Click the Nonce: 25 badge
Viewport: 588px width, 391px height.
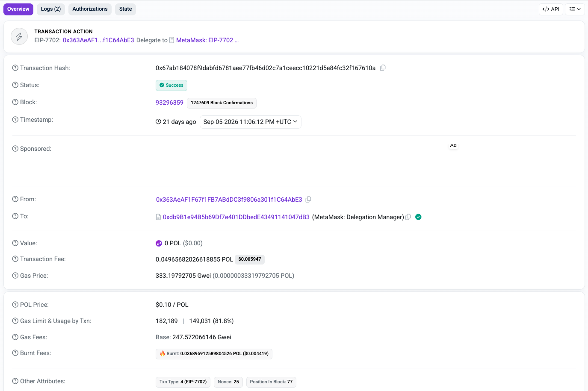(x=228, y=382)
